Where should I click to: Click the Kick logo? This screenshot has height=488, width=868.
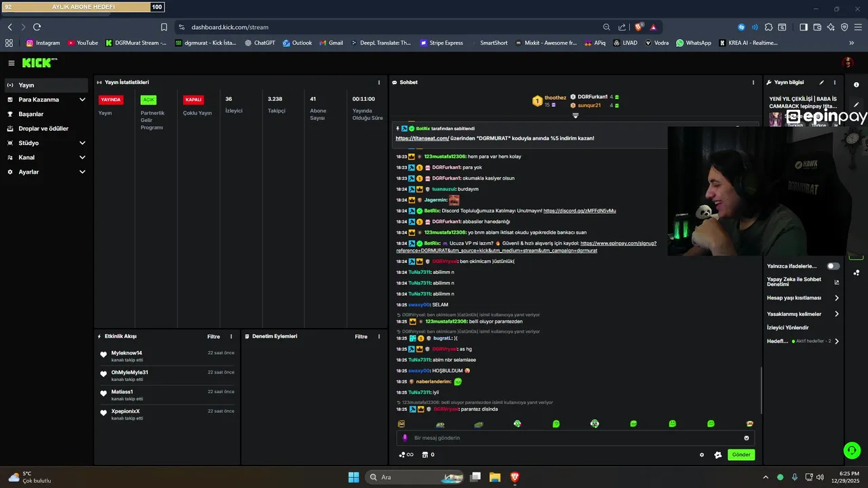coord(40,63)
